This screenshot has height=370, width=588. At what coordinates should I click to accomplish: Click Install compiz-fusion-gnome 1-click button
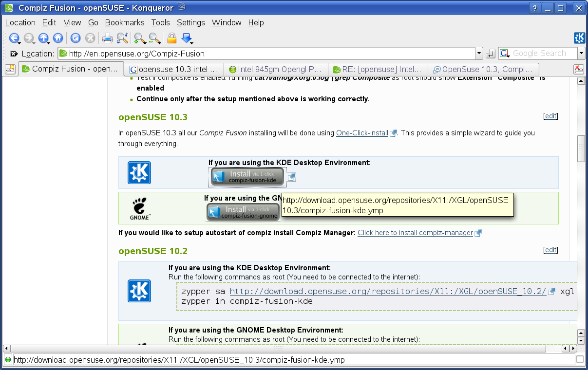point(243,212)
